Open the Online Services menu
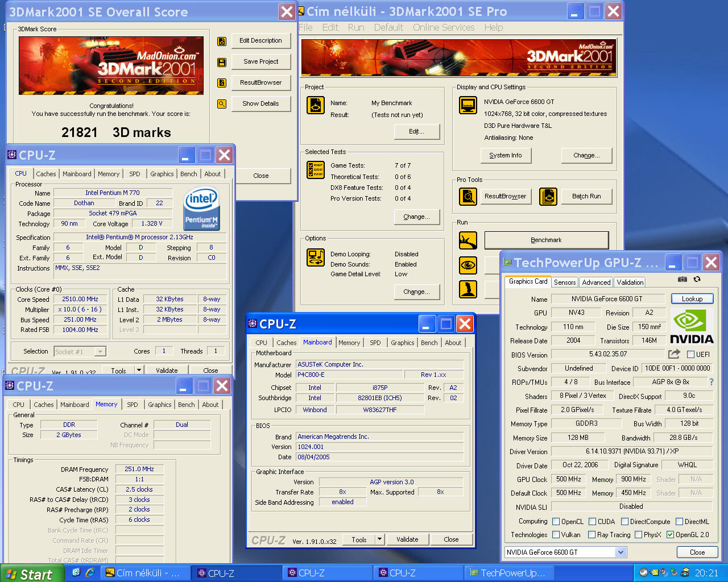 pos(444,27)
